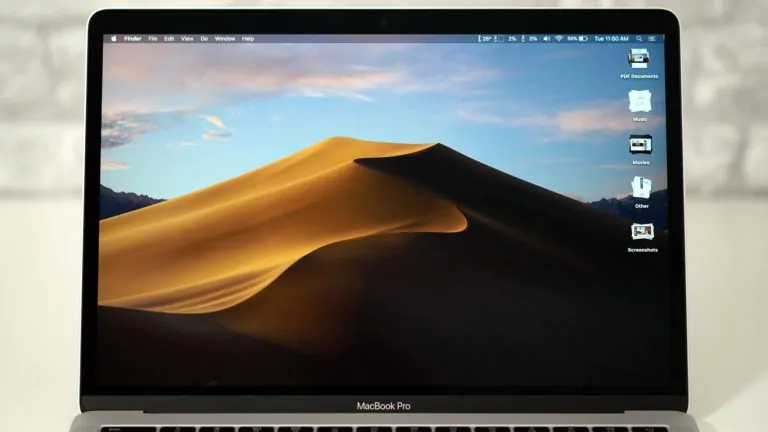The image size is (768, 432).
Task: Expand the Movies stack on desktop
Action: [x=640, y=145]
